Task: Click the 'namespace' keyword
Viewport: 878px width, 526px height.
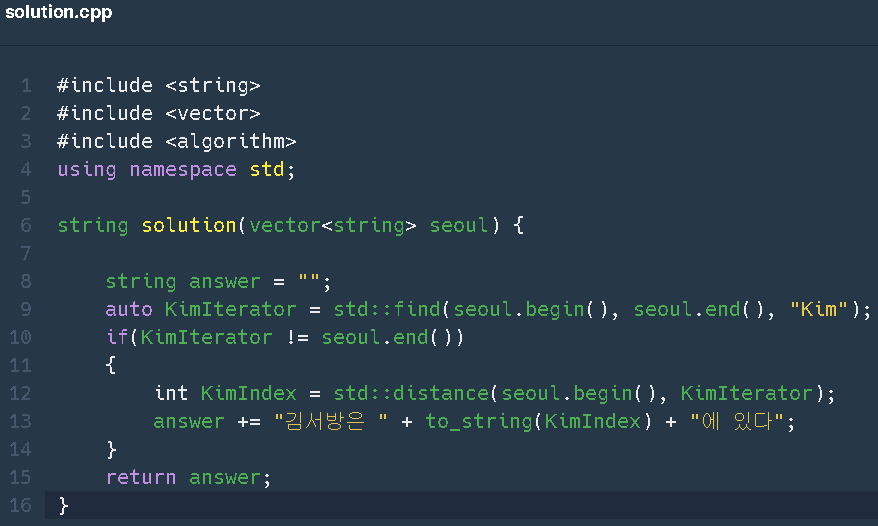Action: pos(183,170)
